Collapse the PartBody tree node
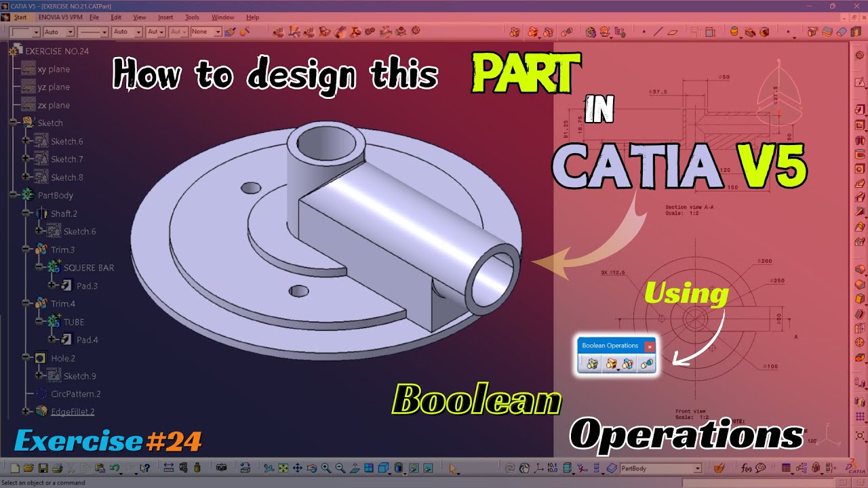 [x=13, y=195]
